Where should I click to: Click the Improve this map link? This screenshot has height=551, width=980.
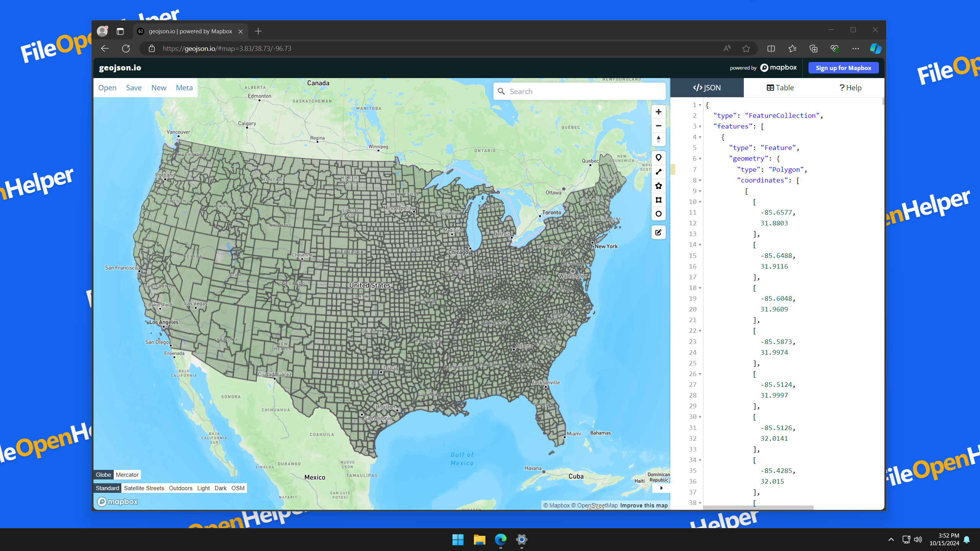point(644,505)
